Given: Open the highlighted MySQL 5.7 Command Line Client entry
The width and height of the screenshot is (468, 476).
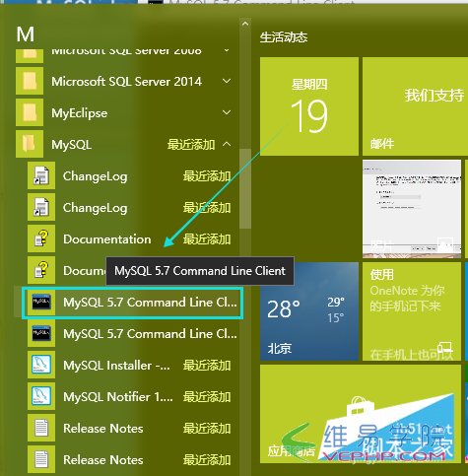Looking at the screenshot, I should click(132, 303).
